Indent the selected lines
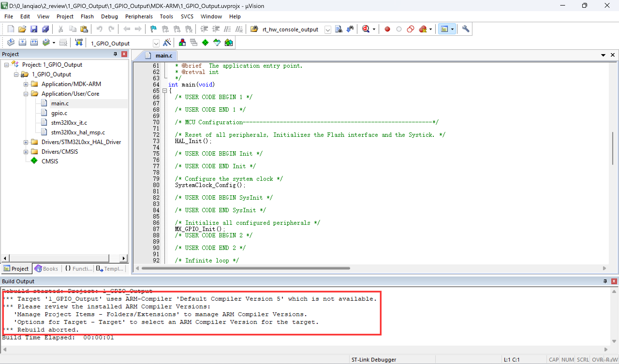The height and width of the screenshot is (364, 619). (x=204, y=29)
